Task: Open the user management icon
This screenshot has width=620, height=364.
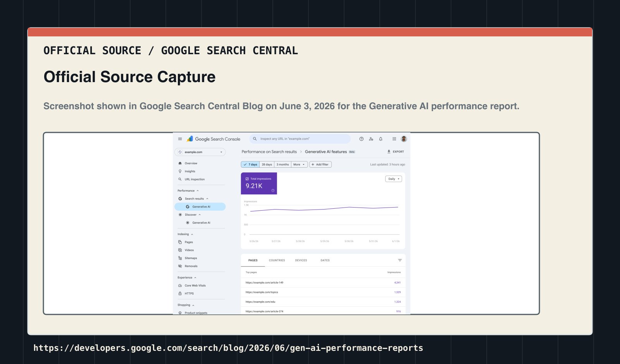Action: point(371,139)
